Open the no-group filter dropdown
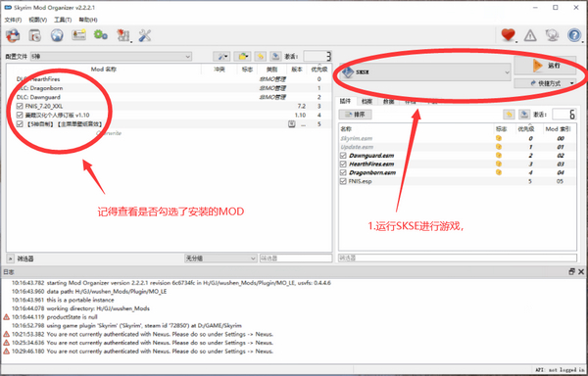Viewport: 588px width, 376px height. [x=220, y=258]
